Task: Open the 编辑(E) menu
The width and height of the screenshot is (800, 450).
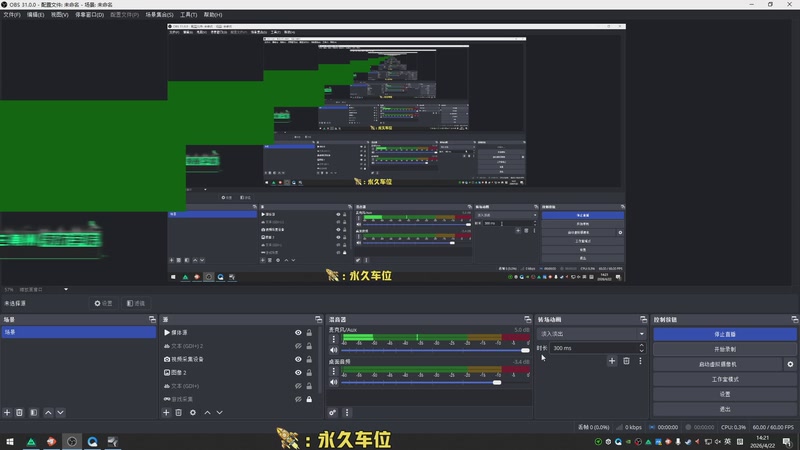Action: tap(35, 15)
